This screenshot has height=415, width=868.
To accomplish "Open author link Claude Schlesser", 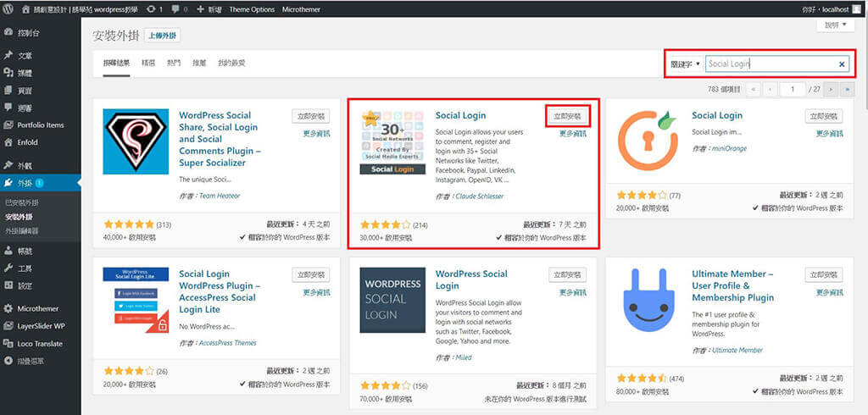I will 480,196.
